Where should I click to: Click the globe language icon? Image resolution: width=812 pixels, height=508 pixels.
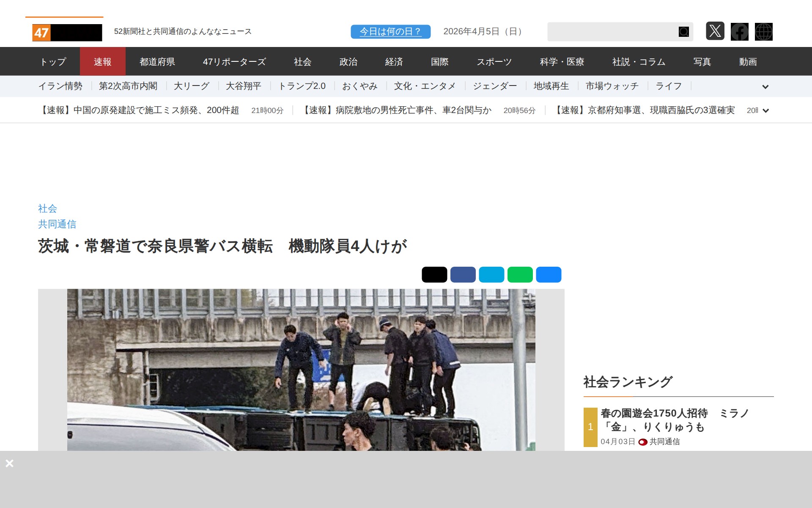click(x=763, y=31)
